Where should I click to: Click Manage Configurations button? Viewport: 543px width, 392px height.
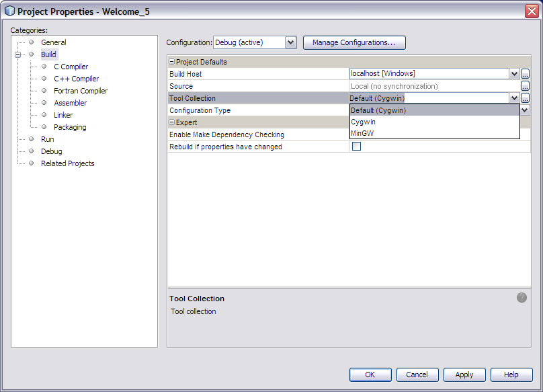354,42
